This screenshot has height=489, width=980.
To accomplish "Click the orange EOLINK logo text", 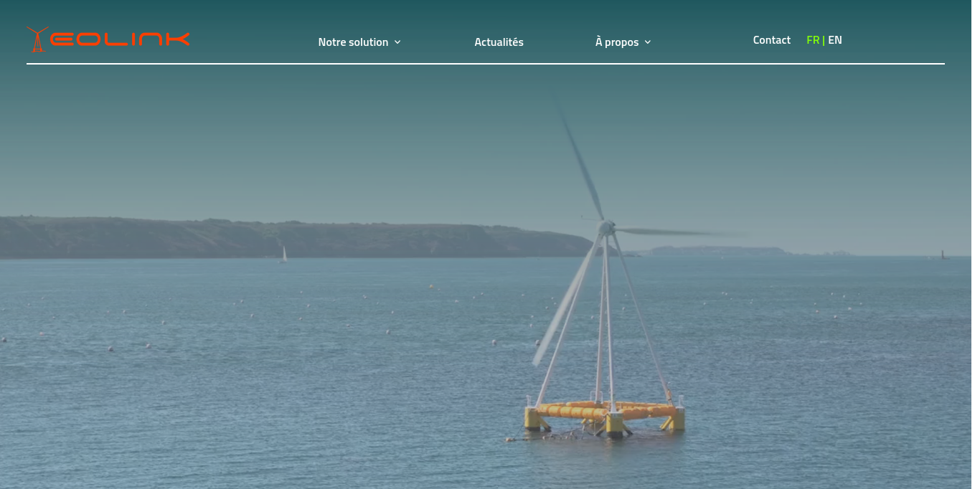I will point(120,39).
